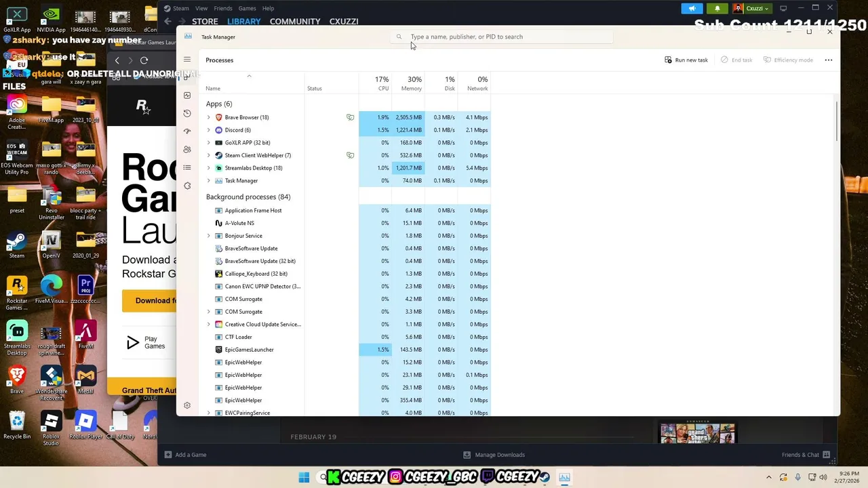Image resolution: width=868 pixels, height=488 pixels.
Task: Open FiveM desktop shortcut
Action: [85, 335]
